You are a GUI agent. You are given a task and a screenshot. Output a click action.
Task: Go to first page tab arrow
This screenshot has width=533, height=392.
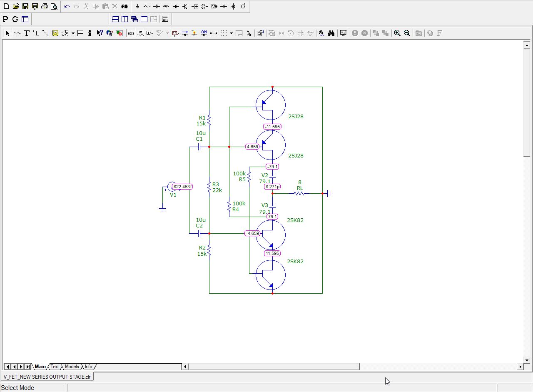click(x=8, y=367)
